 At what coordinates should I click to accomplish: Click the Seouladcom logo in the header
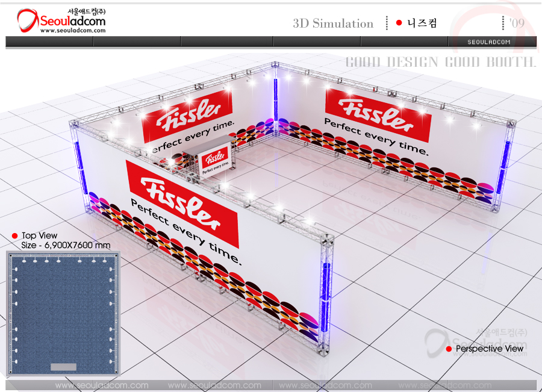point(61,20)
